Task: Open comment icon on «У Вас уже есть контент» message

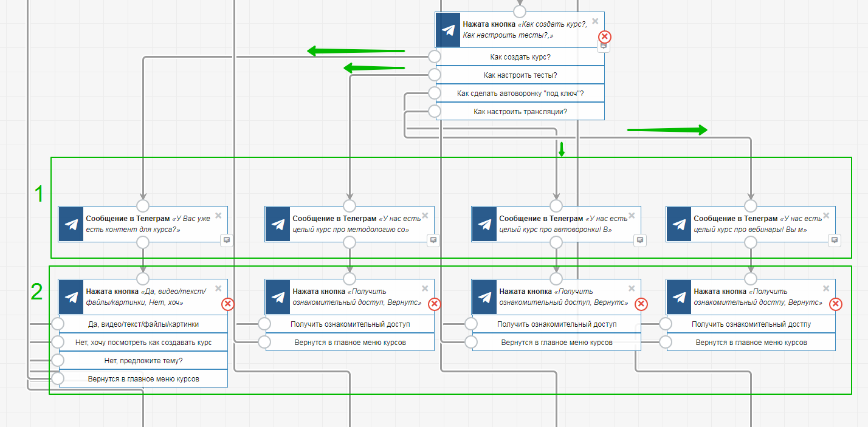Action: click(227, 241)
